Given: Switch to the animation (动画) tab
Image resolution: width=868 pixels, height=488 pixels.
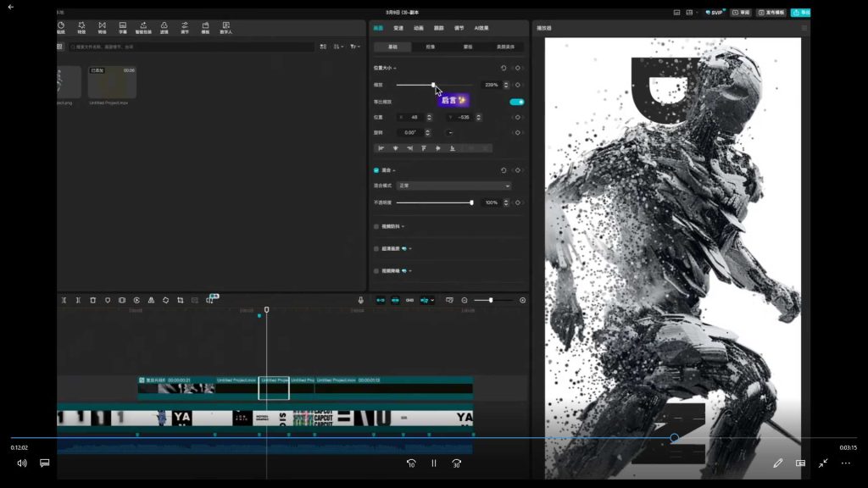Looking at the screenshot, I should [x=419, y=28].
